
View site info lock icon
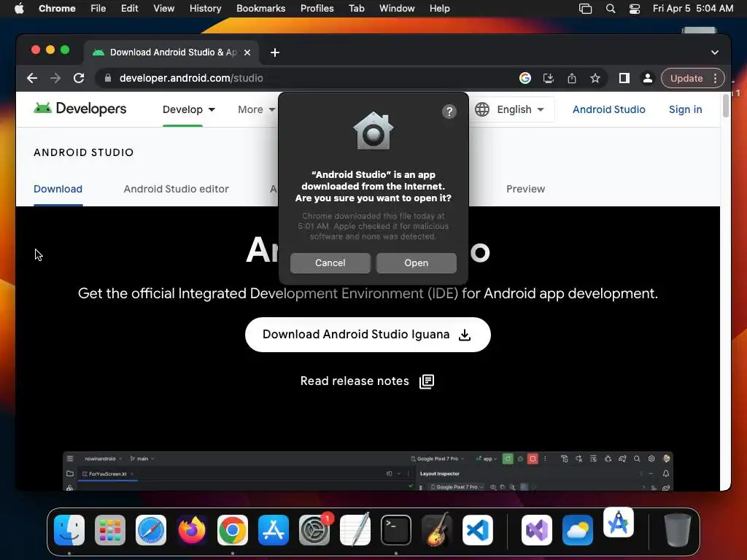tap(108, 78)
